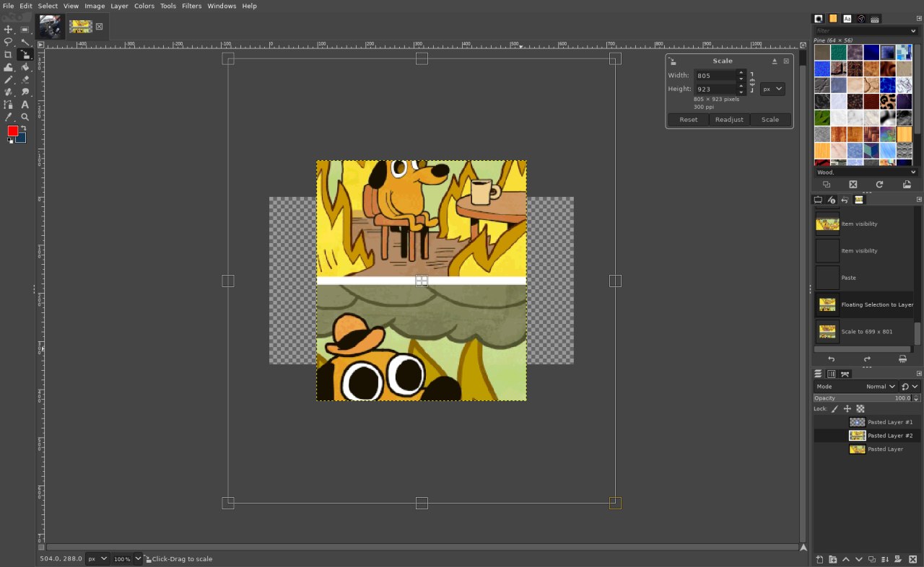Click the refresh patterns icon

[879, 185]
